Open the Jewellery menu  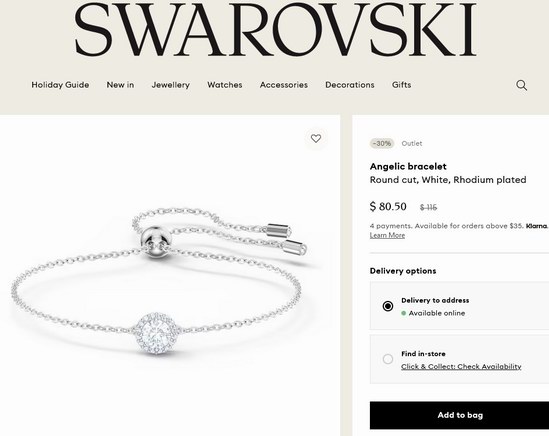coord(171,85)
